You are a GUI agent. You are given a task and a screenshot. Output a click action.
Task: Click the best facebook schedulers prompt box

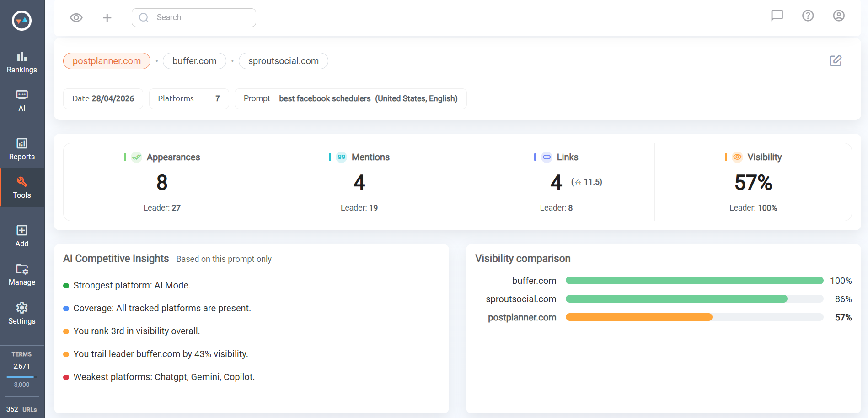351,98
